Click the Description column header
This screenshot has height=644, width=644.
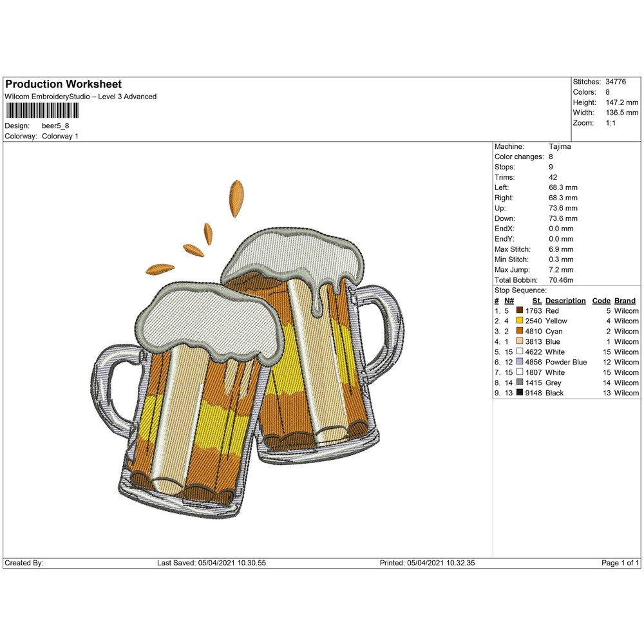tap(565, 301)
